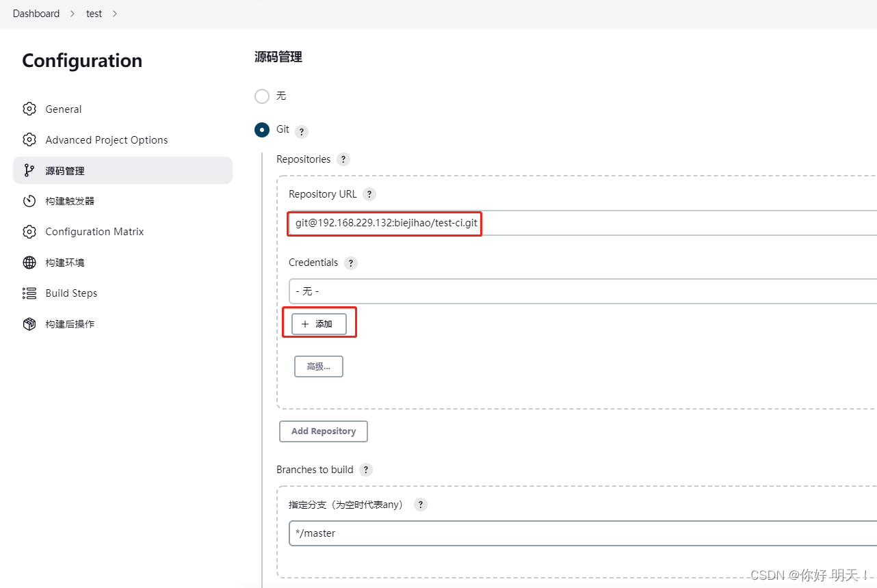This screenshot has height=588, width=877.
Task: Click into the branch specifier */master field
Action: [583, 533]
